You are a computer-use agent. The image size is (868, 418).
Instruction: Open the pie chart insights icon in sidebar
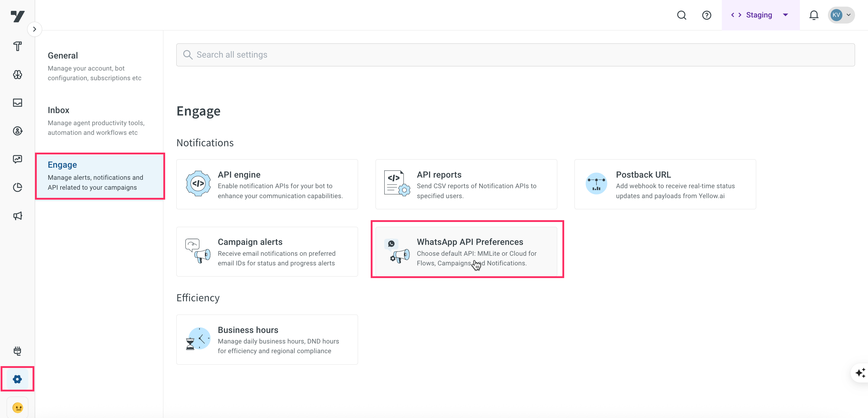click(17, 187)
